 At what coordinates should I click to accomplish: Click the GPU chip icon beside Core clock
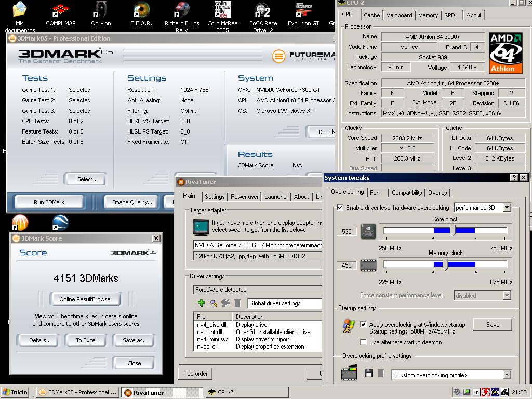click(x=368, y=231)
